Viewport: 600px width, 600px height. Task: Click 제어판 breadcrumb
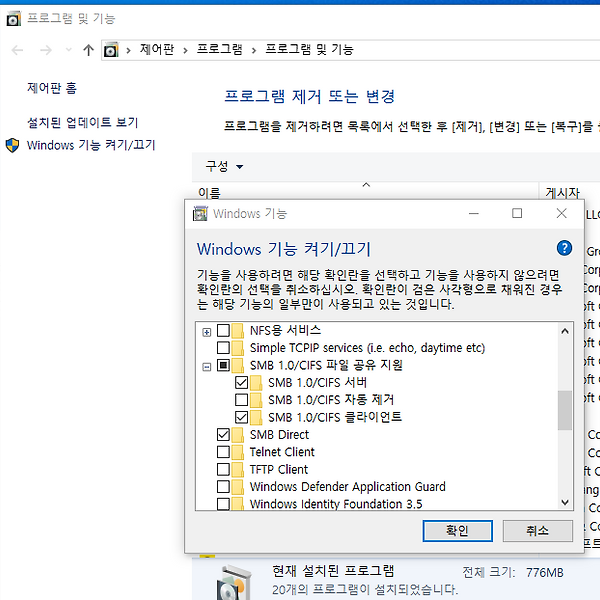(x=157, y=50)
